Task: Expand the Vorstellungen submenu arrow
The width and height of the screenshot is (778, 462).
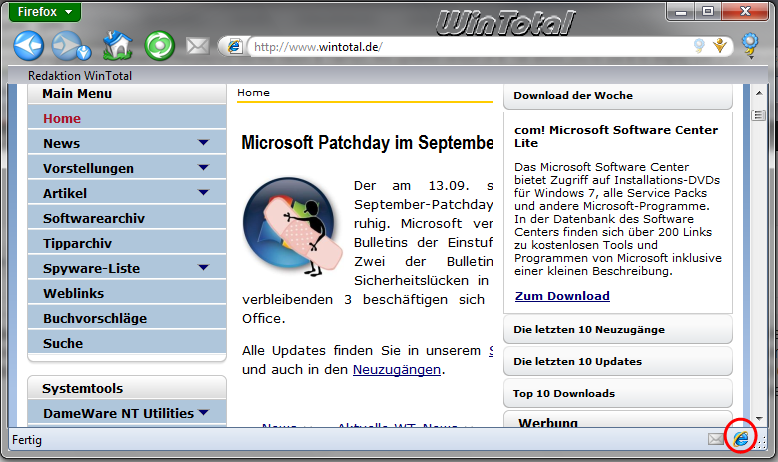Action: (x=203, y=167)
